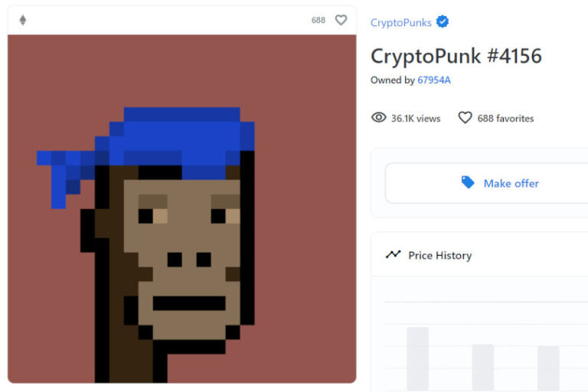
Task: Click the 688 count beside the image heart
Action: click(318, 20)
